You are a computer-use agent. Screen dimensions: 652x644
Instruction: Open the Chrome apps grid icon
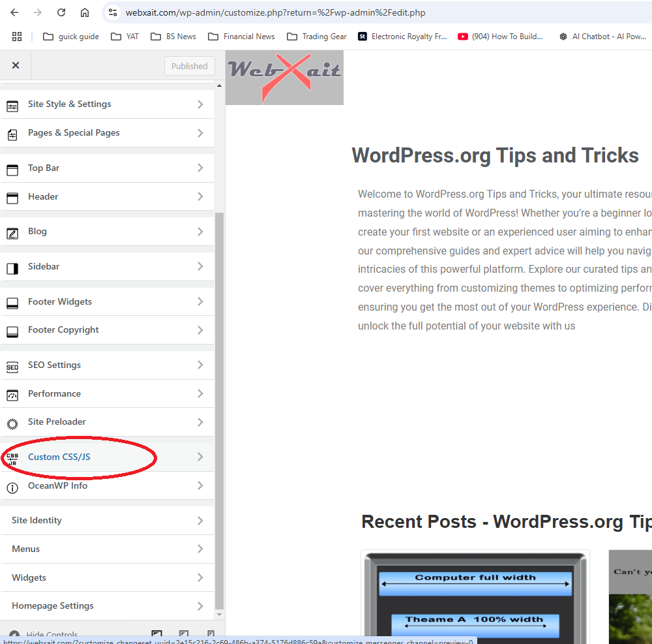[17, 37]
